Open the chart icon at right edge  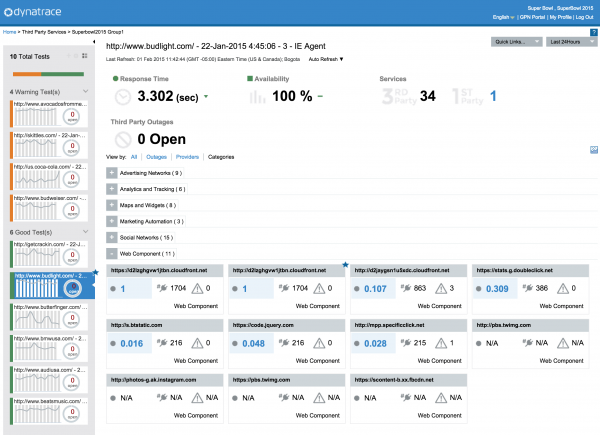pyautogui.click(x=593, y=150)
